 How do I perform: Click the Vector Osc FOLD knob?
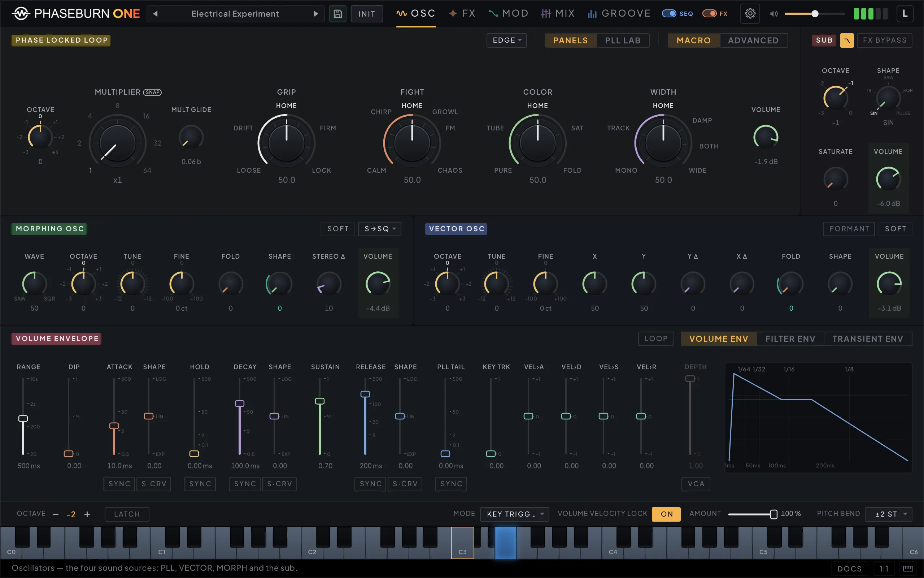(791, 284)
